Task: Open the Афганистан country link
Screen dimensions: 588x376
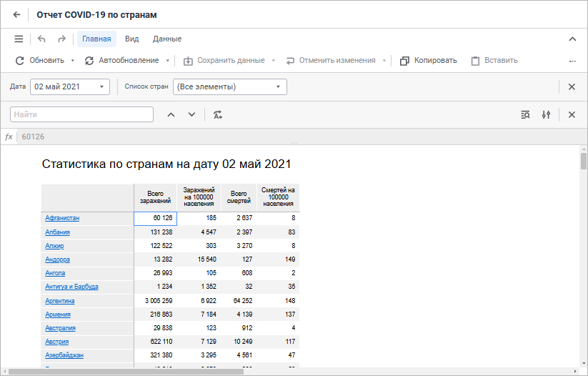Action: point(62,218)
